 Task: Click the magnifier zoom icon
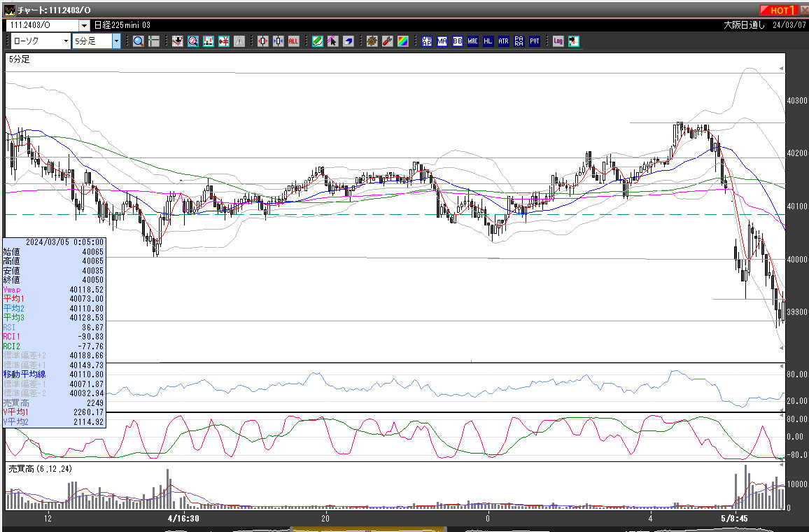pyautogui.click(x=139, y=41)
